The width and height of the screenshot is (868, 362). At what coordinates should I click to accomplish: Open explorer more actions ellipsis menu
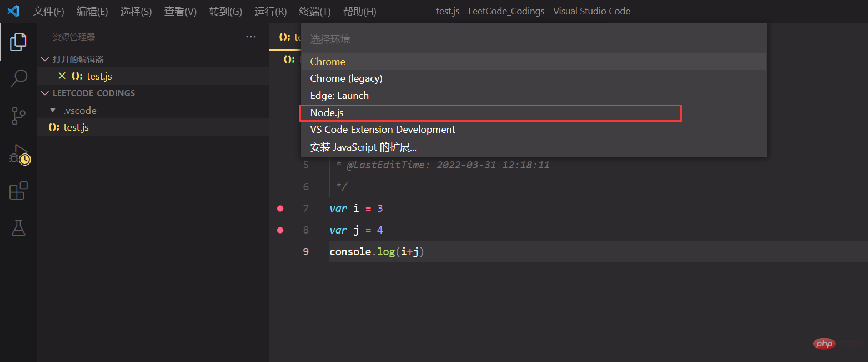pos(251,37)
